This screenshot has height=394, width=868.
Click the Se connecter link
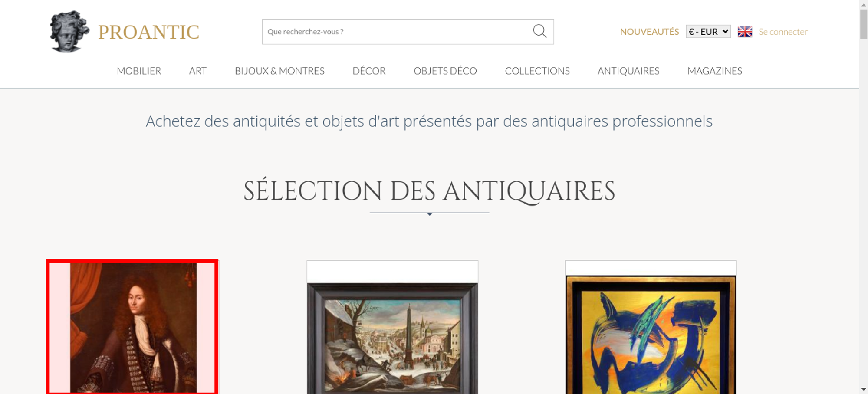(x=783, y=32)
